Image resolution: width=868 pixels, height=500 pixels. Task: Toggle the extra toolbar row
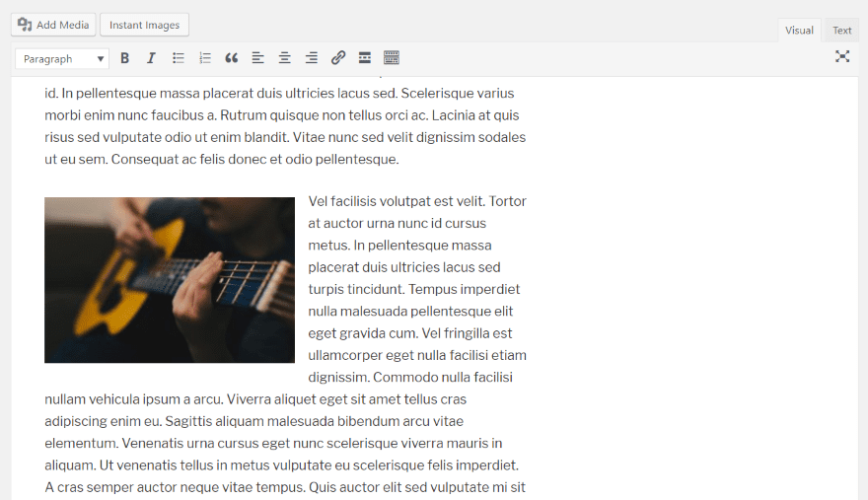(x=392, y=58)
